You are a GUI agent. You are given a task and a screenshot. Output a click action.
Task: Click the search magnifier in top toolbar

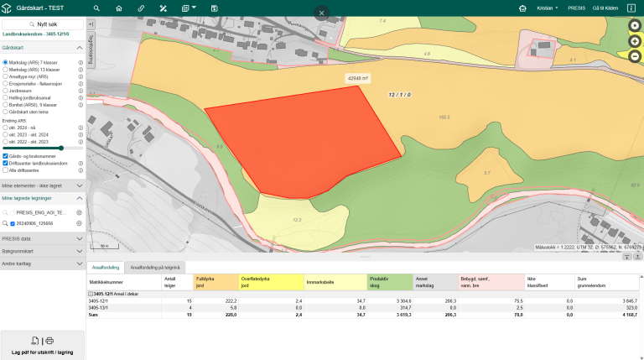click(x=96, y=8)
